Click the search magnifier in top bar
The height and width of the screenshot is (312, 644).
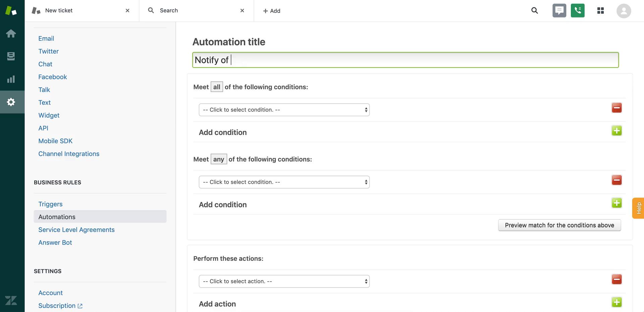coord(535,11)
